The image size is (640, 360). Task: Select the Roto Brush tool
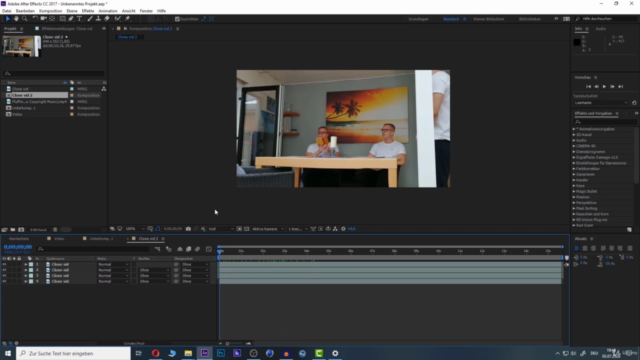tap(118, 19)
